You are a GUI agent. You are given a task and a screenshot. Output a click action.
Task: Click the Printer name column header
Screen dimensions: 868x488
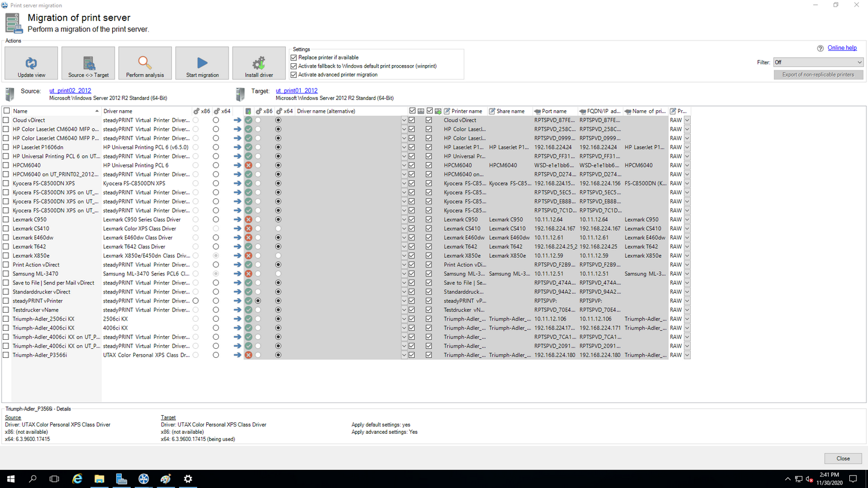tap(465, 111)
